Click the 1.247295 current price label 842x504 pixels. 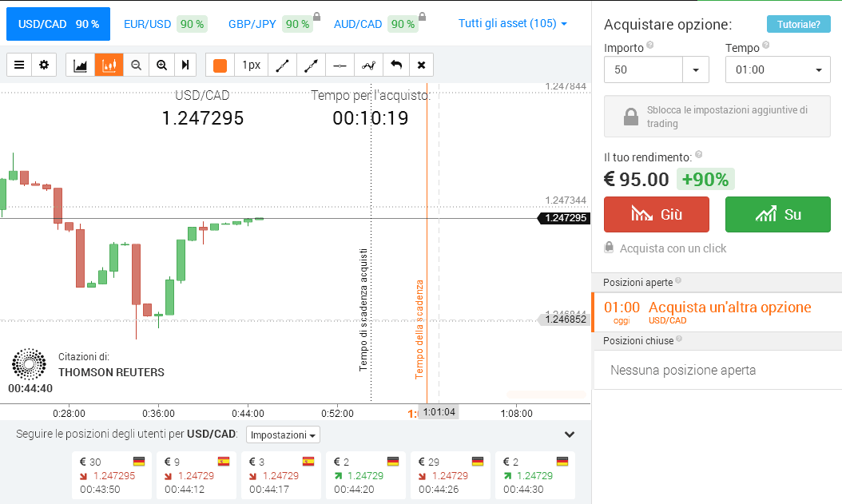564,218
